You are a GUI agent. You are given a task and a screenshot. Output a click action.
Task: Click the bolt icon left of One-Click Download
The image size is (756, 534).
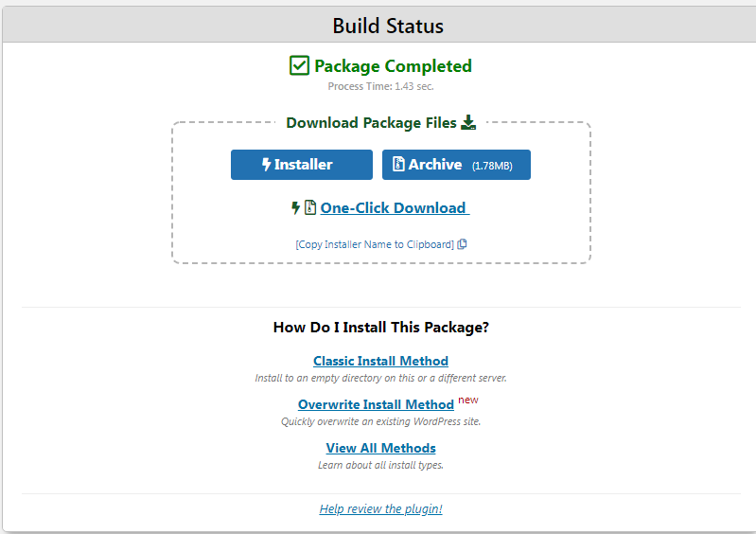click(296, 207)
